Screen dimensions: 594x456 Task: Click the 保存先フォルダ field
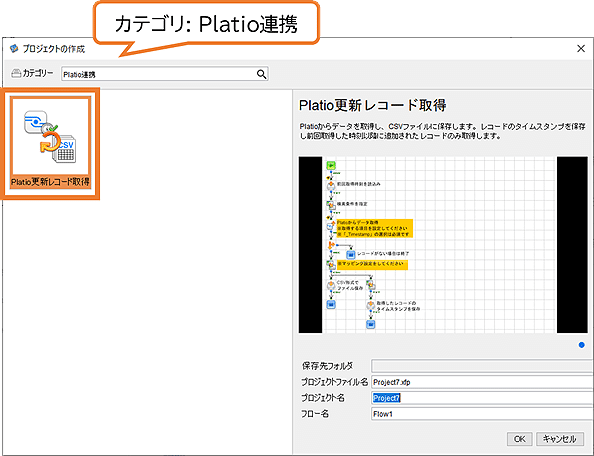tap(482, 366)
